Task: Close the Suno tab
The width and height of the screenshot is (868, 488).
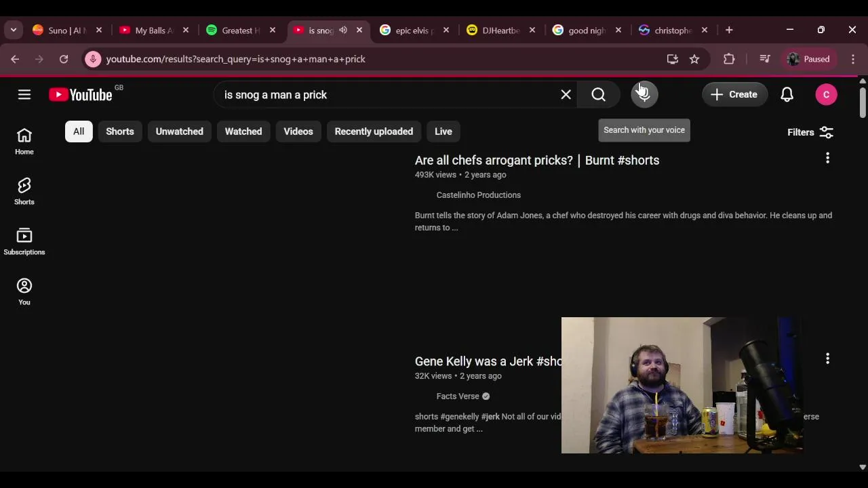Action: click(x=99, y=30)
